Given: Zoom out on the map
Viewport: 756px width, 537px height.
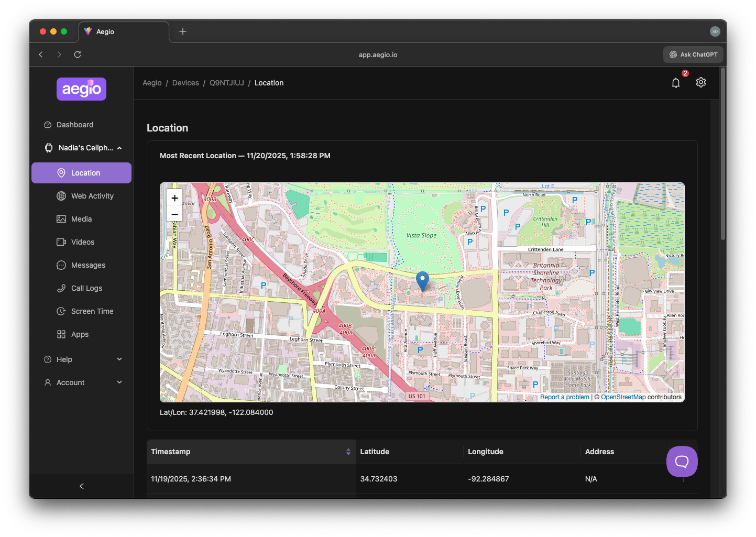Looking at the screenshot, I should pos(174,214).
